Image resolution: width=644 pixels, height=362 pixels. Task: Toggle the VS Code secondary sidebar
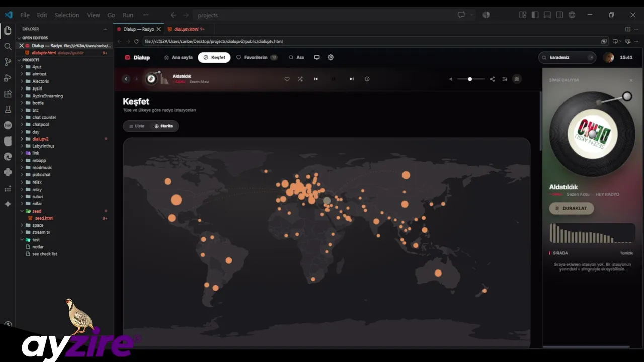coord(559,15)
